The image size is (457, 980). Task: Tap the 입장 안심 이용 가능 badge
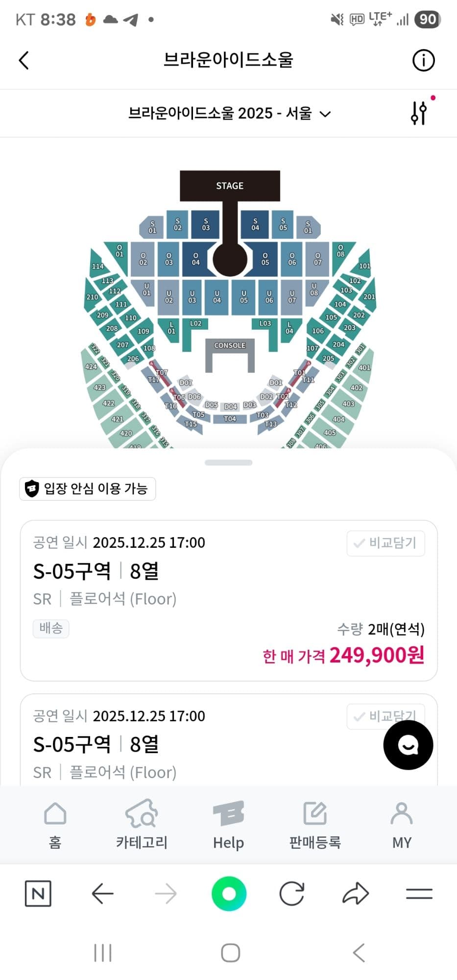coord(88,489)
